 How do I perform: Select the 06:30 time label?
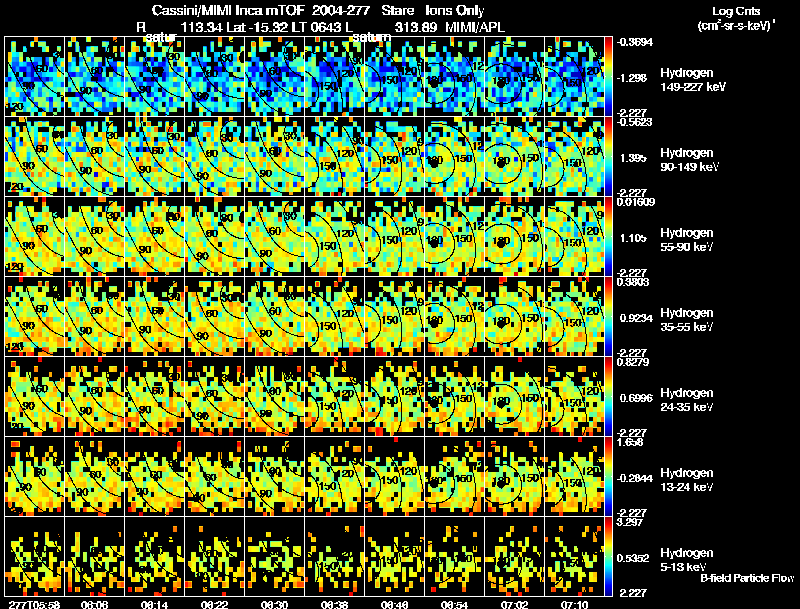(x=274, y=604)
